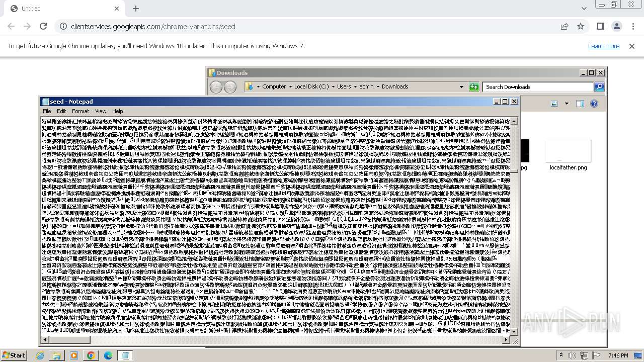Select Computer in the Explorer breadcrumb
Image resolution: width=644 pixels, height=362 pixels.
[274, 86]
